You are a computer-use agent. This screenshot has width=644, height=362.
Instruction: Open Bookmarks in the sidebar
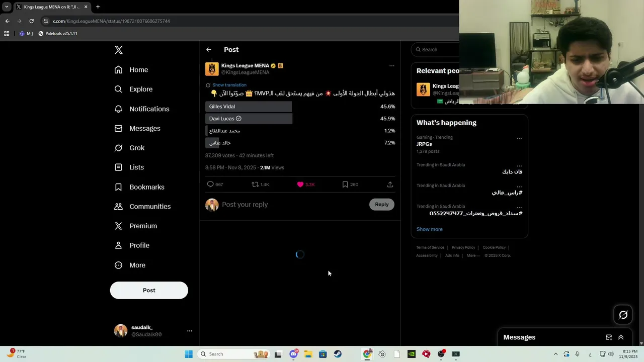tap(139, 187)
